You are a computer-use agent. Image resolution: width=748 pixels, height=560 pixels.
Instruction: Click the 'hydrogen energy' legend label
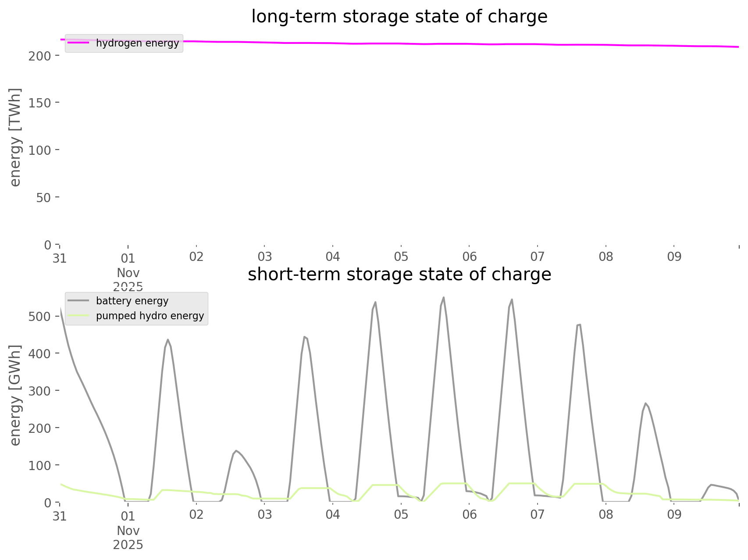click(137, 43)
